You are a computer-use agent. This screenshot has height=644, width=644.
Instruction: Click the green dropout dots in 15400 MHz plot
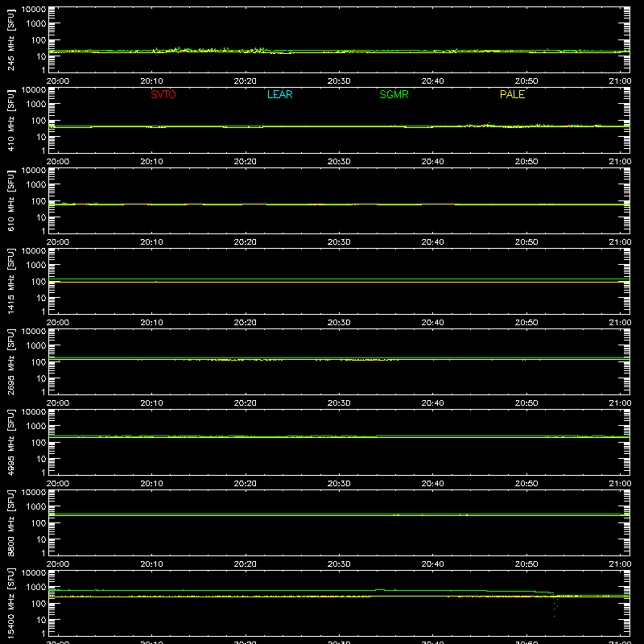coord(555,607)
